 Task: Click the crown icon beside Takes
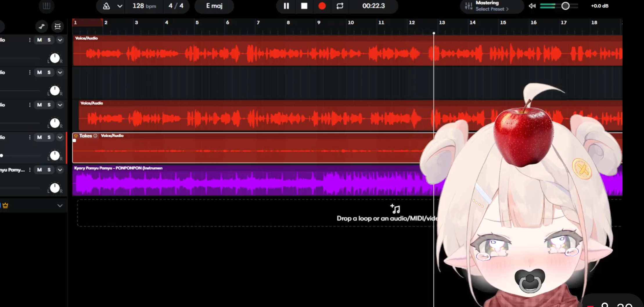click(x=76, y=136)
